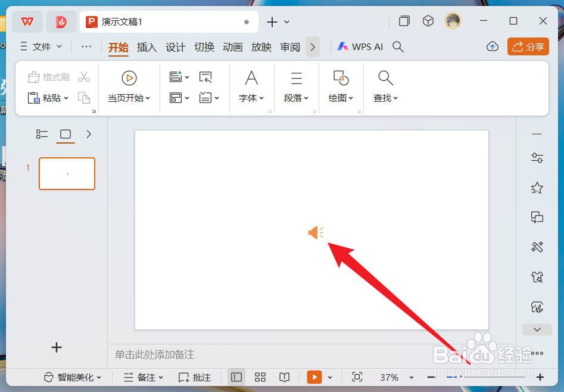
Task: Open the zoom percentage dropdown
Action: tap(395, 377)
